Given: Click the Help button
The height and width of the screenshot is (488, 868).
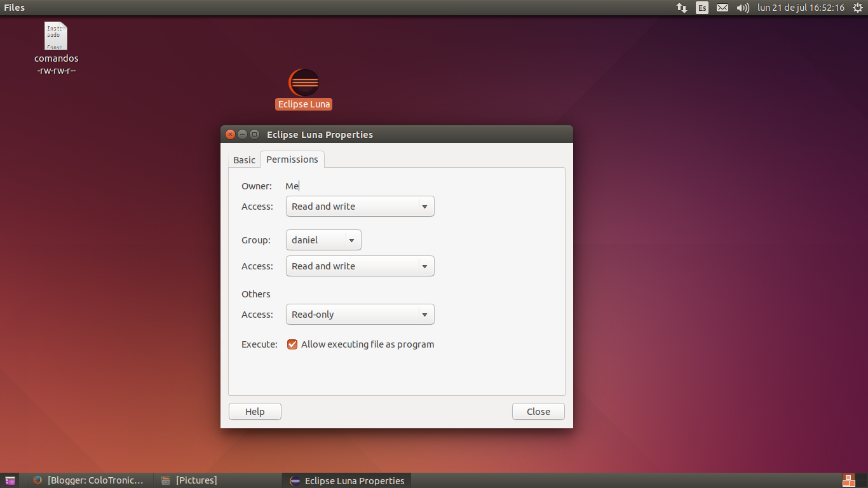Looking at the screenshot, I should (x=255, y=412).
